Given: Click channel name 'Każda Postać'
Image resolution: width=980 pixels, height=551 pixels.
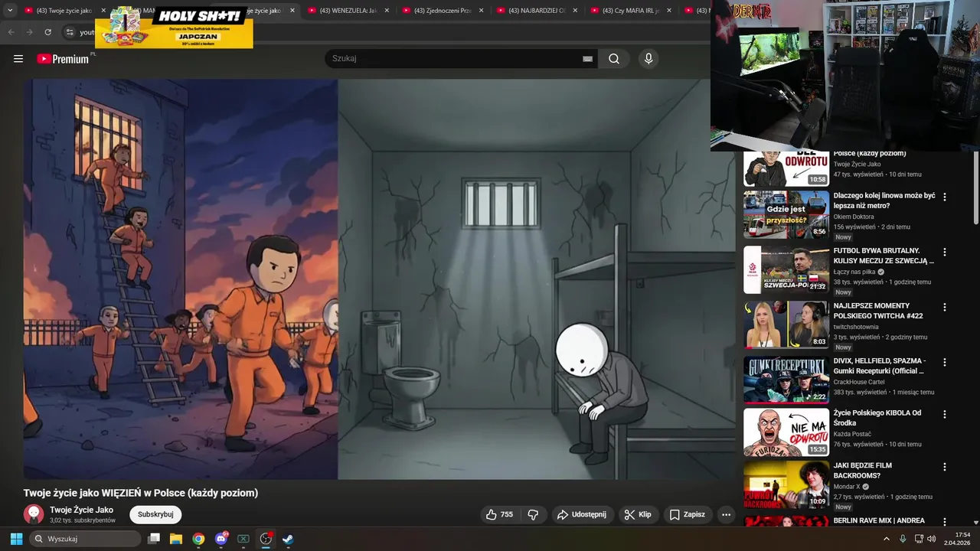Looking at the screenshot, I should point(852,434).
